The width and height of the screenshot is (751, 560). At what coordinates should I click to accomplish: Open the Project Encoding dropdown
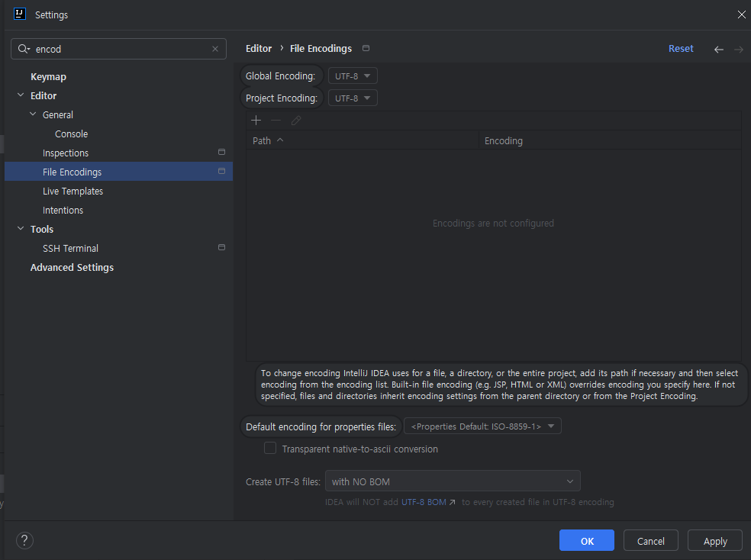(353, 98)
